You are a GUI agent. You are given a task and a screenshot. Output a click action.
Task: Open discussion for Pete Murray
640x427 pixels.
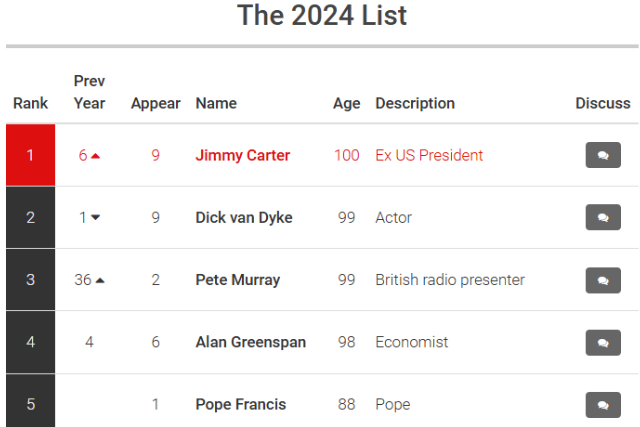click(603, 280)
